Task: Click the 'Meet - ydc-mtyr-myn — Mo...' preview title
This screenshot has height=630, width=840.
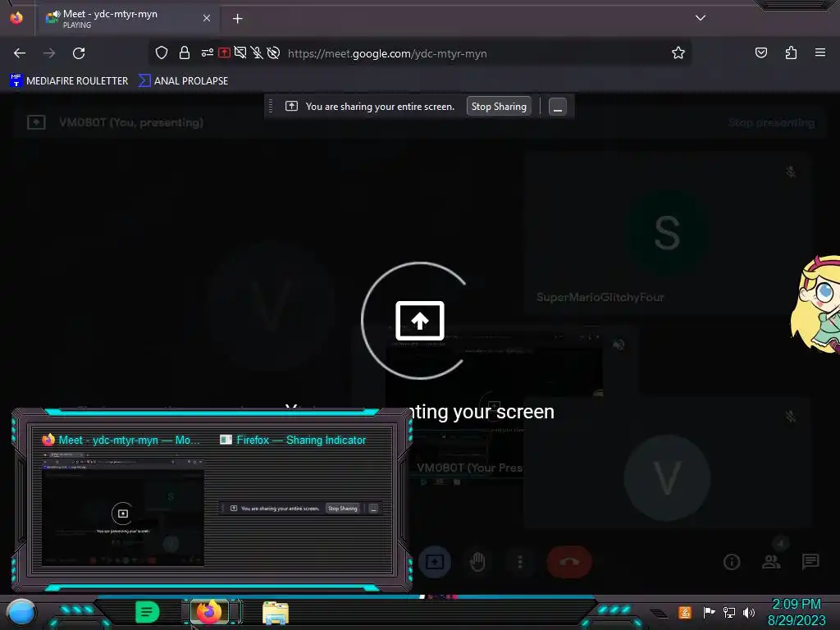Action: click(x=129, y=440)
